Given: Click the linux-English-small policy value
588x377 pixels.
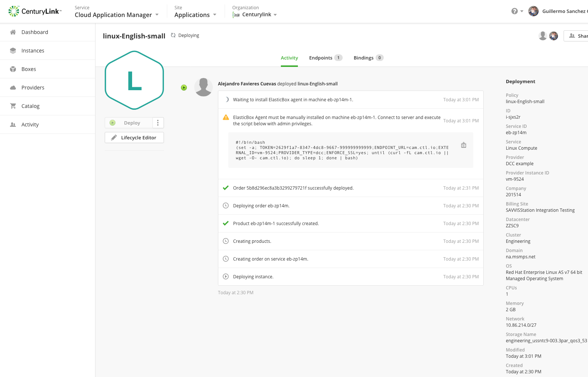Looking at the screenshot, I should coord(525,102).
